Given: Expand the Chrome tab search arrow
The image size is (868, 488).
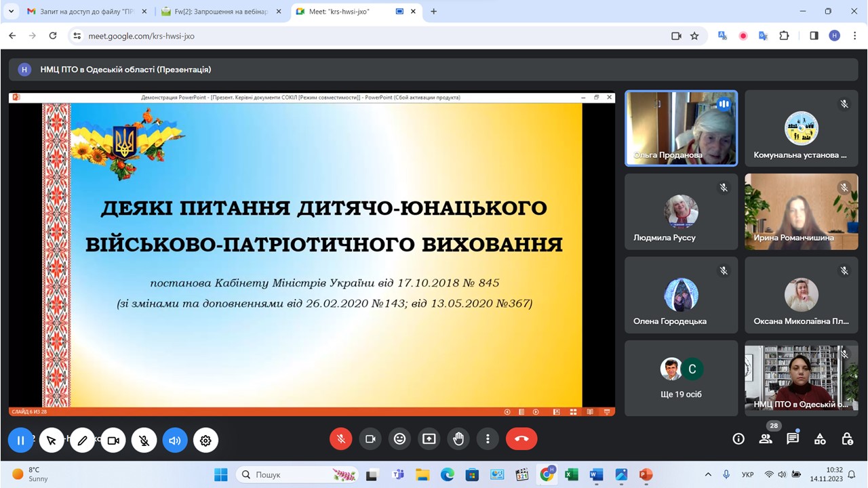Looking at the screenshot, I should [x=11, y=12].
